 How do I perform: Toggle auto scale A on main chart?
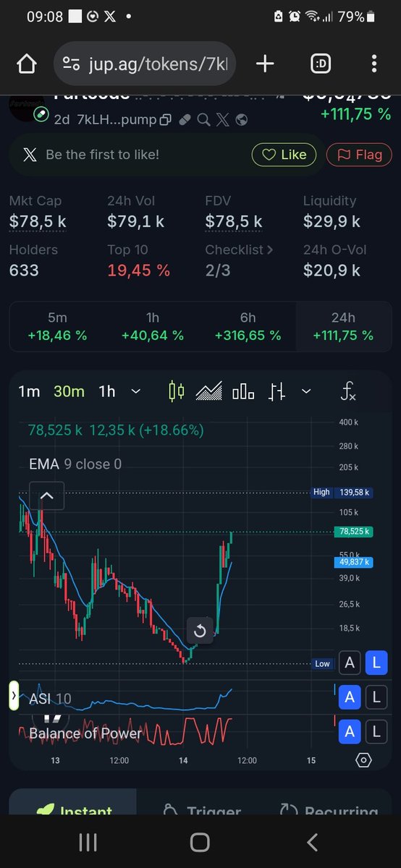click(350, 662)
